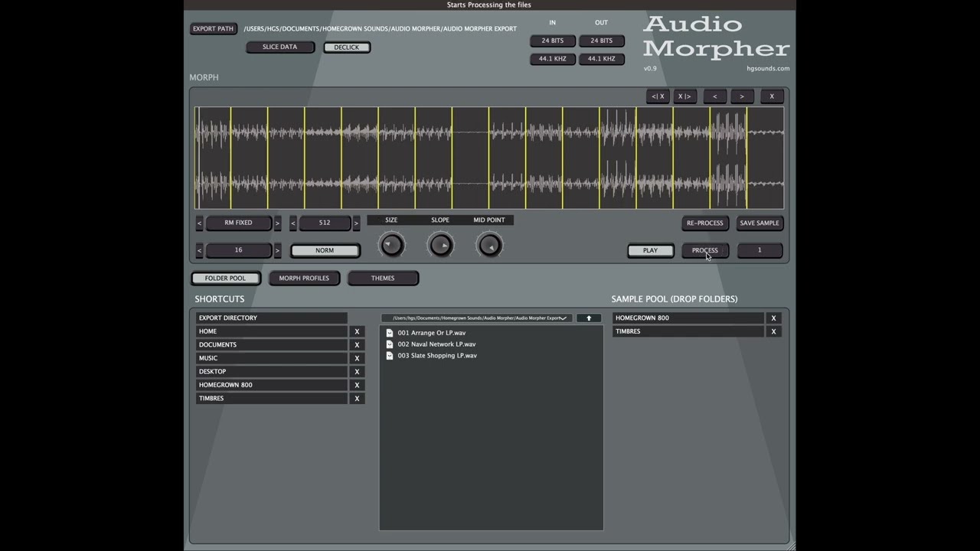Change the OUT sample rate 44.1 KHZ
This screenshot has height=551, width=980.
(x=601, y=59)
